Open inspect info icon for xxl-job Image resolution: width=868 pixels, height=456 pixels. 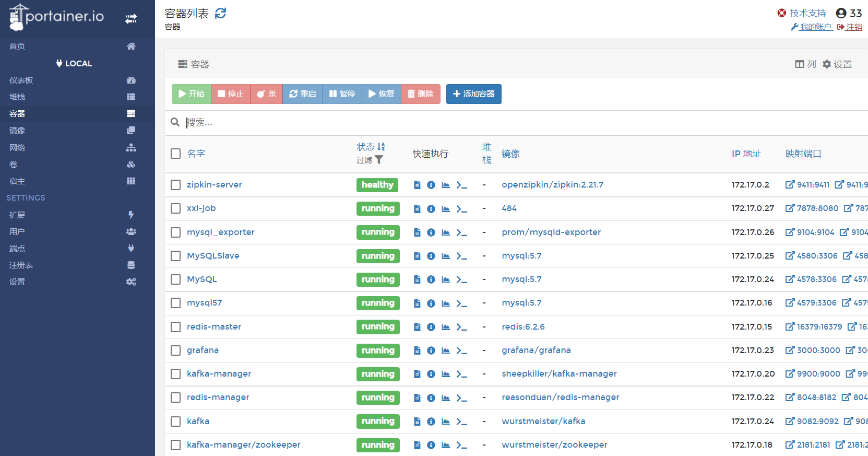click(431, 209)
